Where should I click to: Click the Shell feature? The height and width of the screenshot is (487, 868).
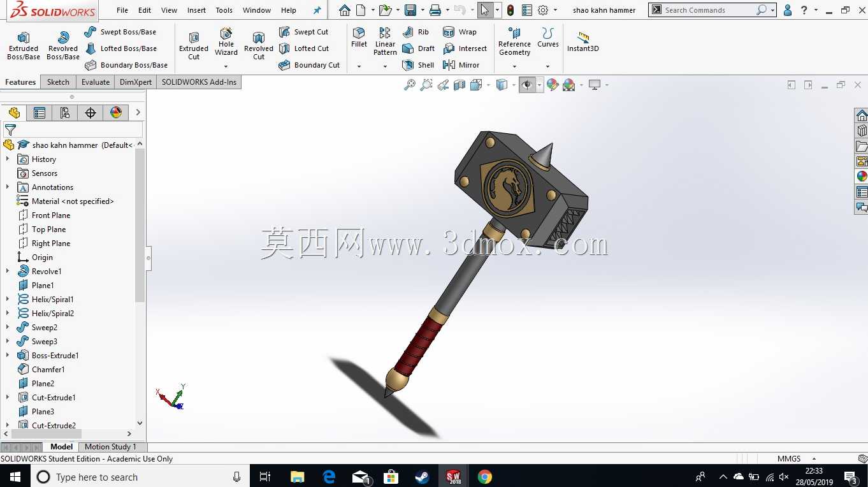click(418, 65)
